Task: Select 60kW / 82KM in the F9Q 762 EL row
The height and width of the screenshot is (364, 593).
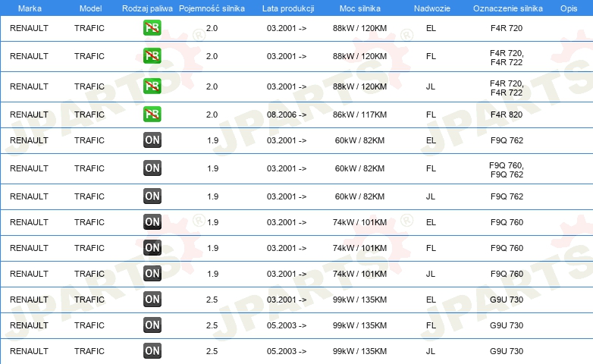Action: [359, 140]
